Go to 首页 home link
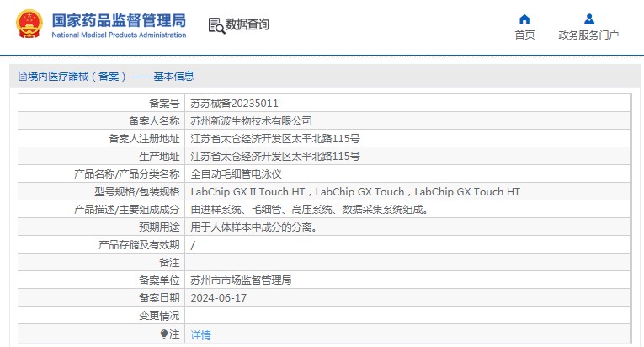The width and height of the screenshot is (644, 347). pos(524,35)
